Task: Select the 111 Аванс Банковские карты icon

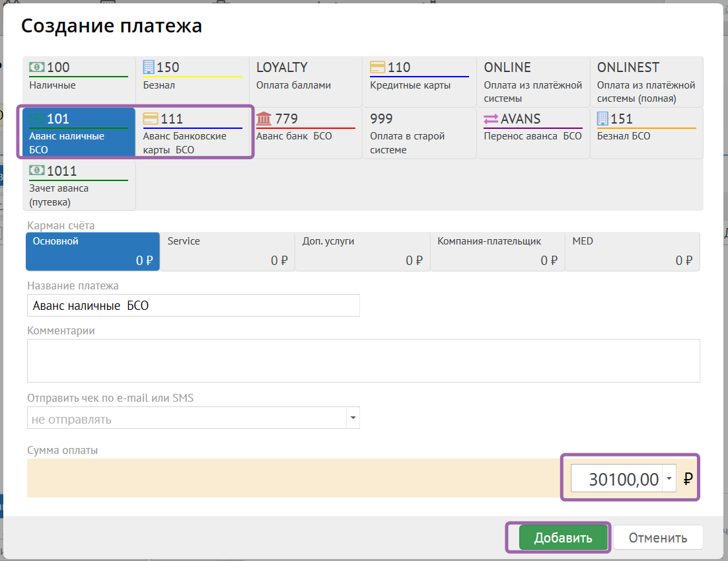Action: [x=151, y=119]
